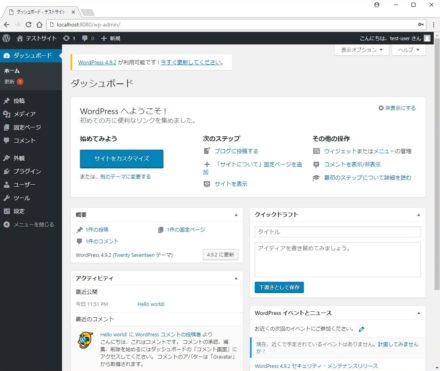This screenshot has width=440, height=371.
Task: Expand 表示オプション screen options
Action: 362,50
